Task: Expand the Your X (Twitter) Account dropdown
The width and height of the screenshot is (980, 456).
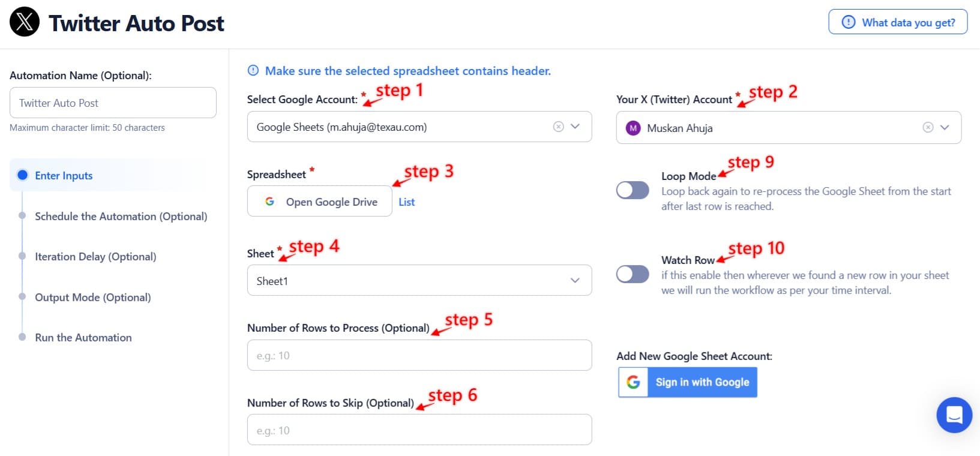Action: click(x=945, y=127)
